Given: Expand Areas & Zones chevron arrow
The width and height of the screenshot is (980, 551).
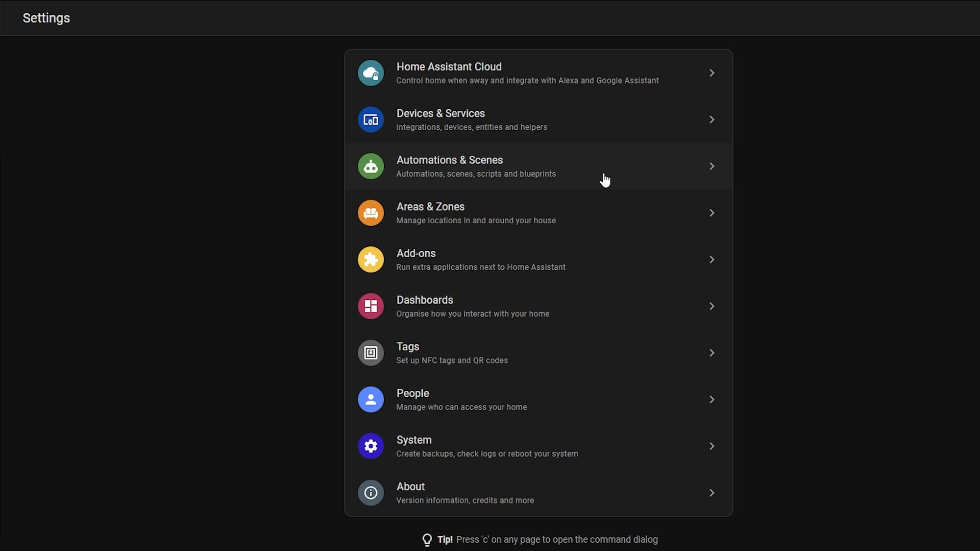Looking at the screenshot, I should click(712, 213).
